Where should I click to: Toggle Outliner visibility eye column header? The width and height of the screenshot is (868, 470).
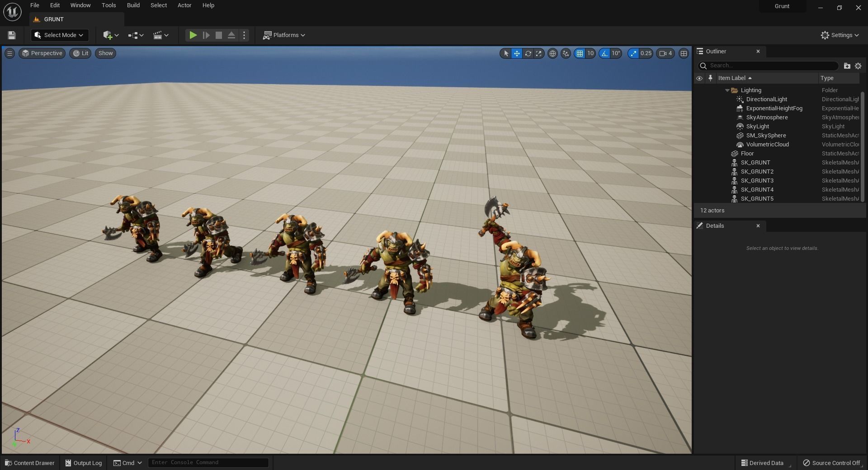point(699,78)
